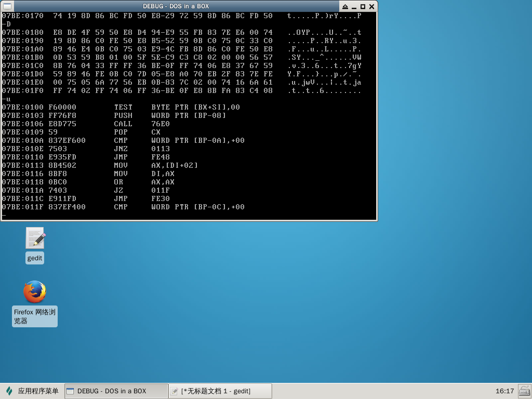Click the JNZ 0113 instruction line
The image size is (532, 399).
pos(86,149)
